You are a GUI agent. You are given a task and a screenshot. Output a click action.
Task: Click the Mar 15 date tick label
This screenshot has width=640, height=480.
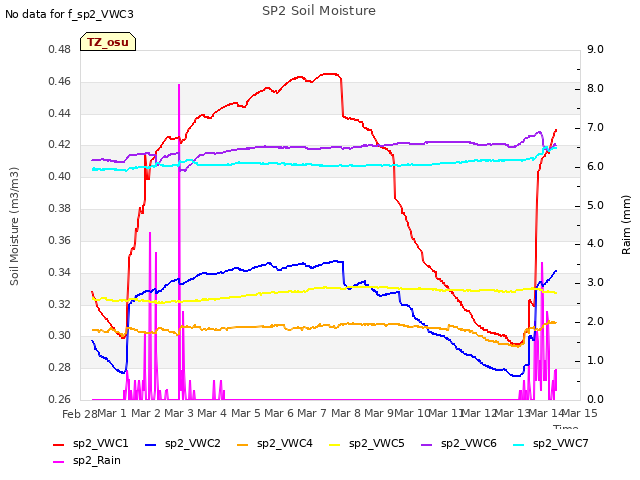click(x=580, y=413)
